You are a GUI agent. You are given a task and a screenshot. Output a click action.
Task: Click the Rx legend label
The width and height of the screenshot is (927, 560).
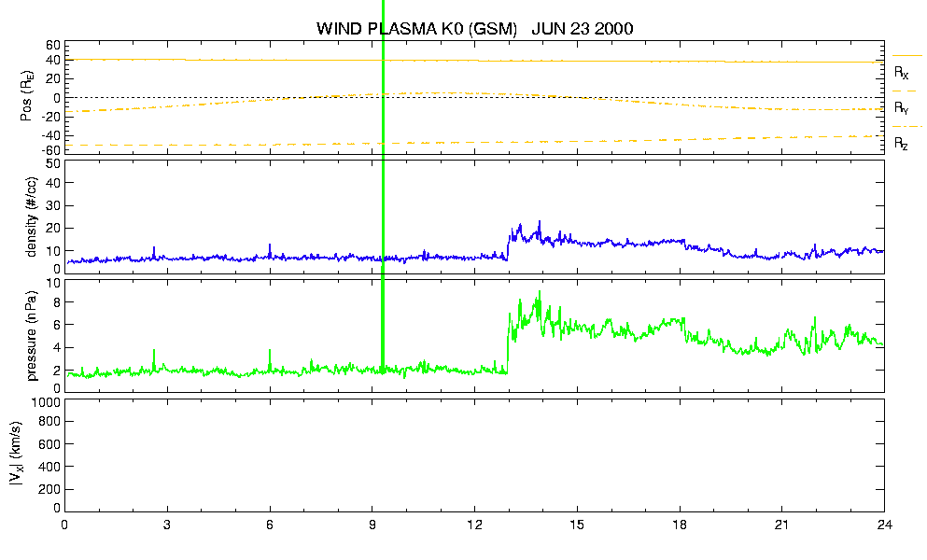click(x=901, y=73)
